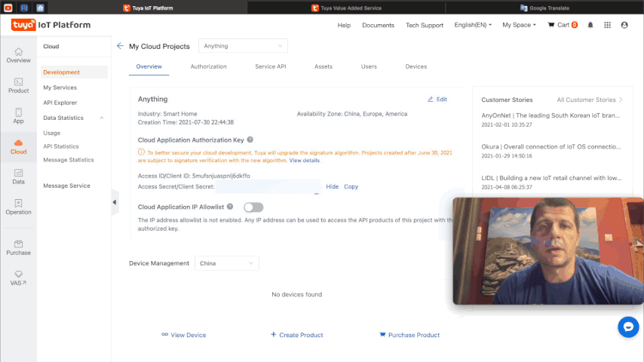Open Message Service
644x362 pixels.
[66, 186]
